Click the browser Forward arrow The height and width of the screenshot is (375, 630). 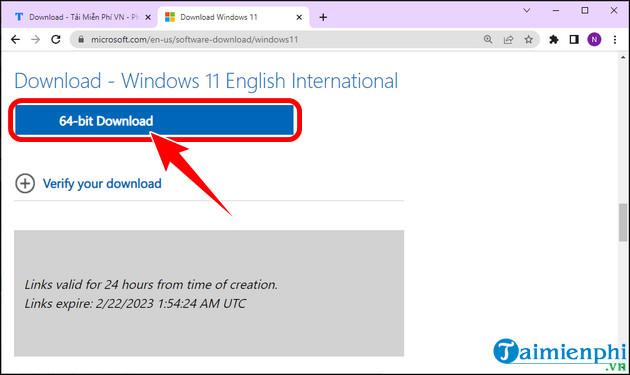click(x=35, y=39)
